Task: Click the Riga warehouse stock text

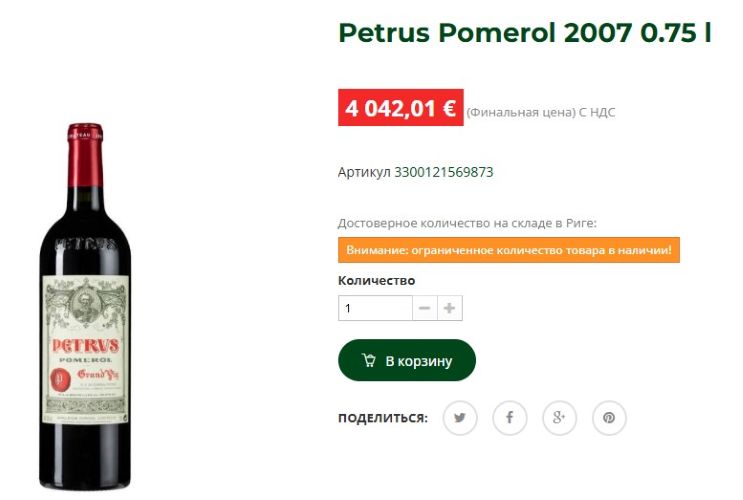Action: 467,223
